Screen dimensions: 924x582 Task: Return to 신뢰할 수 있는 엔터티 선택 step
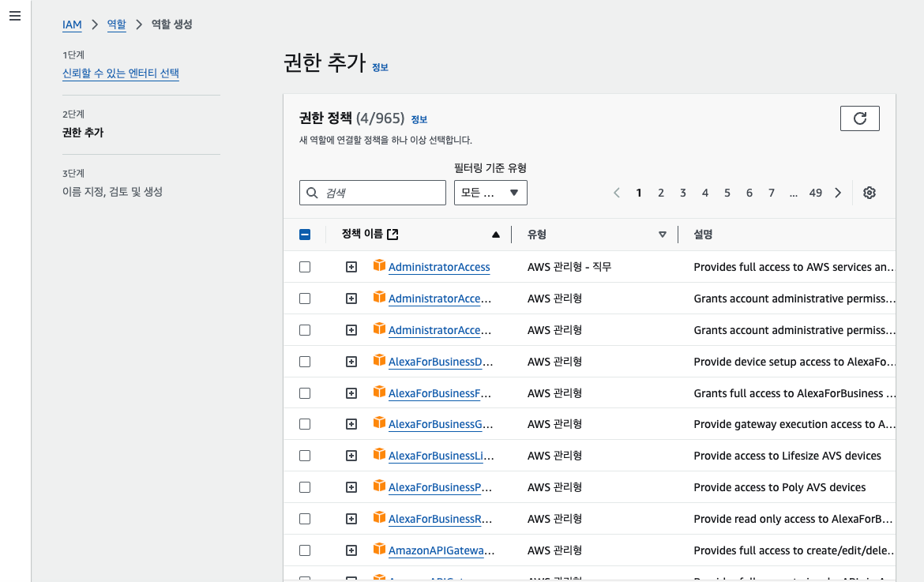121,73
